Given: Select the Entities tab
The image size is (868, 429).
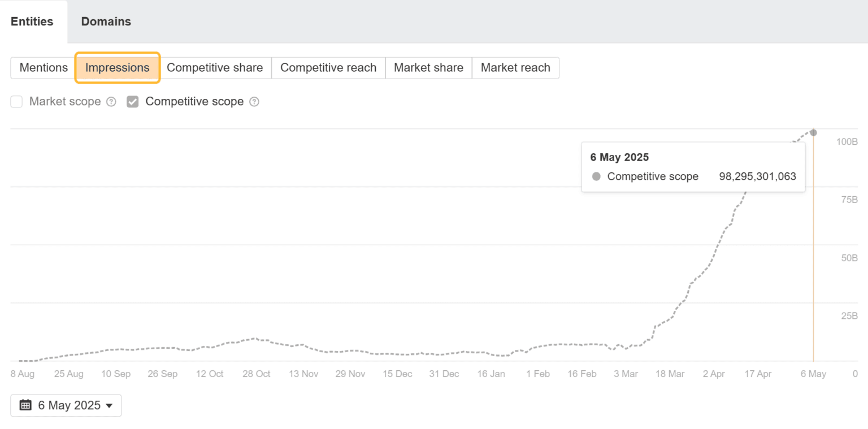Looking at the screenshot, I should pos(32,21).
